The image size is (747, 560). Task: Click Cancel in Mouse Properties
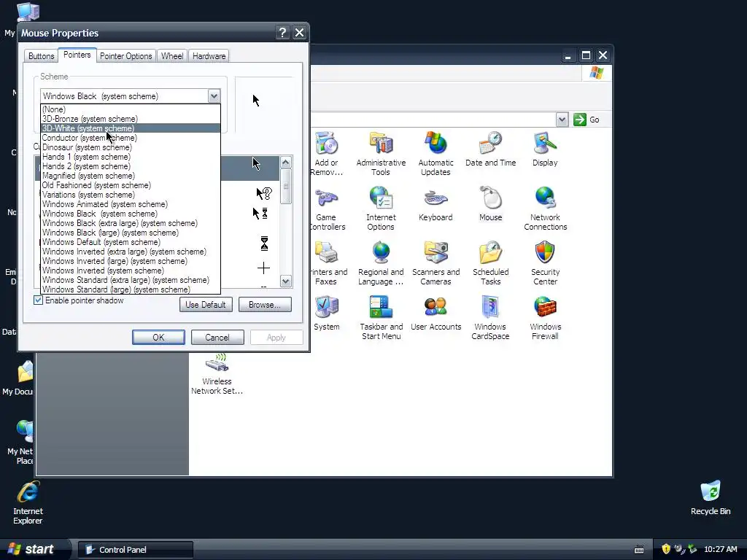[x=217, y=338]
